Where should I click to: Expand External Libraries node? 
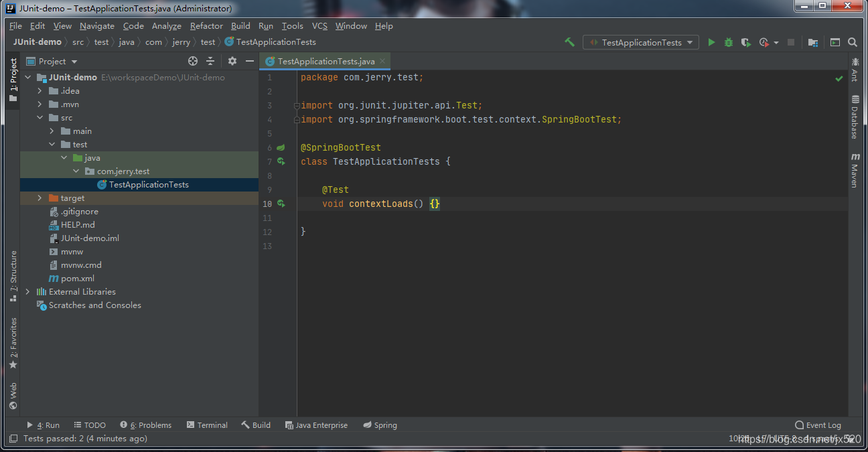coord(27,292)
